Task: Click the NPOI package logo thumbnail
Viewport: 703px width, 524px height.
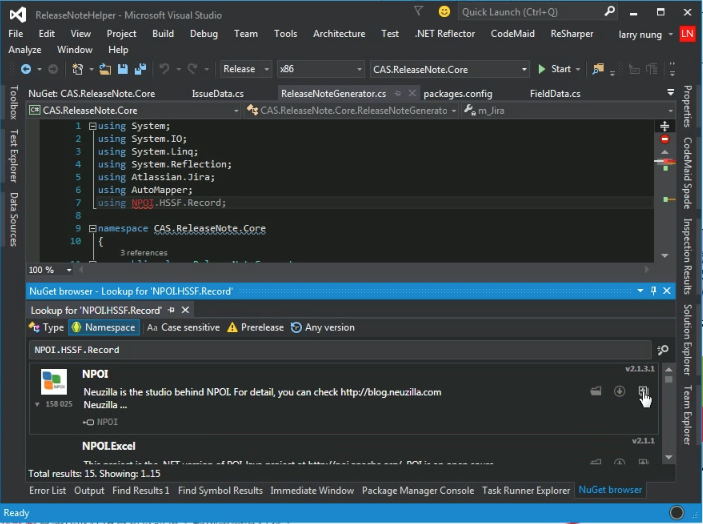Action: 54,381
